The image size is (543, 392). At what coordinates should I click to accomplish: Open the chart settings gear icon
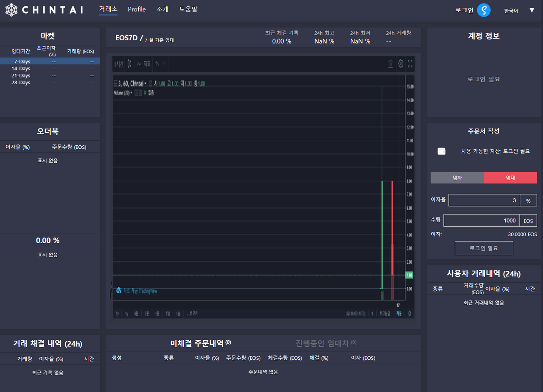pos(400,64)
